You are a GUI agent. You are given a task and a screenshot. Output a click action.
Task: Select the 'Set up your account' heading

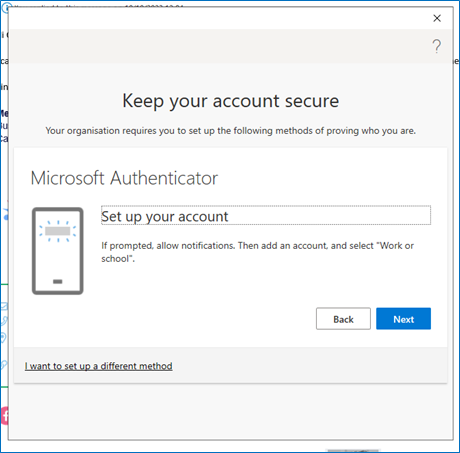(x=266, y=216)
